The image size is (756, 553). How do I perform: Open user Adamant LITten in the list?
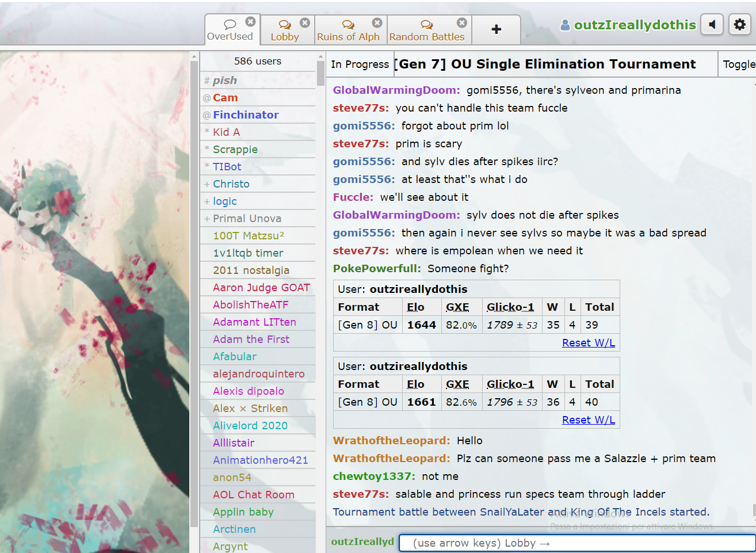[x=258, y=322]
